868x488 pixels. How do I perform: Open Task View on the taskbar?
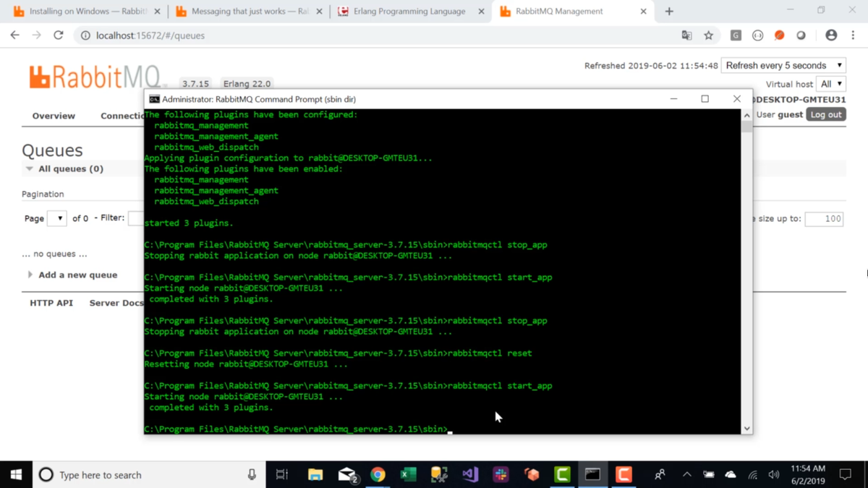[x=282, y=475]
